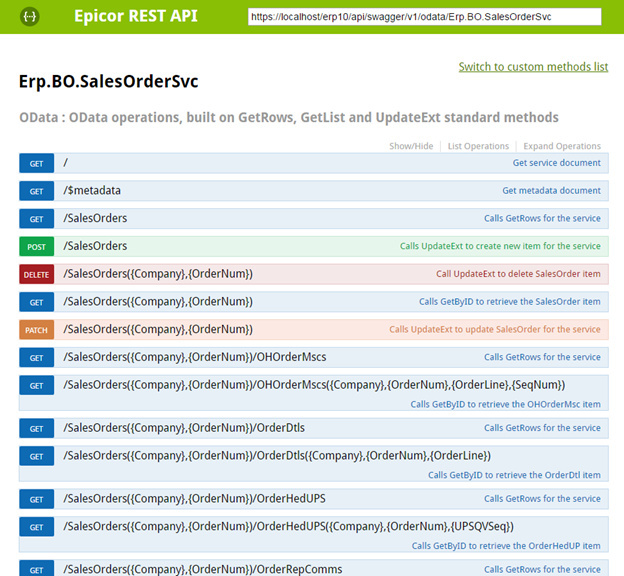Click Calls GetByID to retrieve the OrderDtl item
This screenshot has width=624, height=576.
pyautogui.click(x=514, y=475)
